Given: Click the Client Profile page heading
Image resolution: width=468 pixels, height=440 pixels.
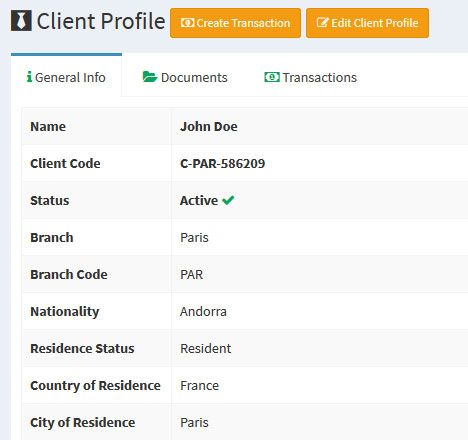Looking at the screenshot, I should click(101, 21).
